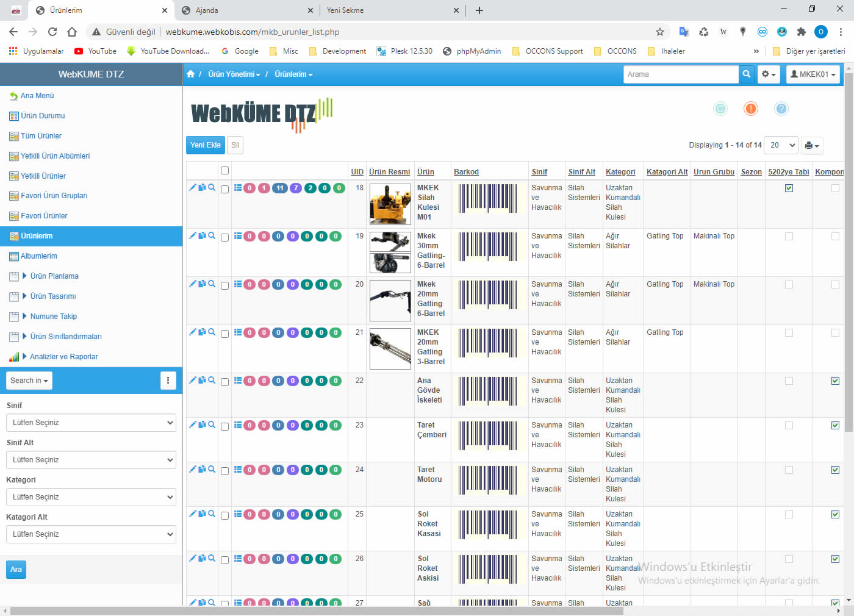Click the Yeni Ekle button
Viewport: 854px width, 616px height.
tap(206, 145)
